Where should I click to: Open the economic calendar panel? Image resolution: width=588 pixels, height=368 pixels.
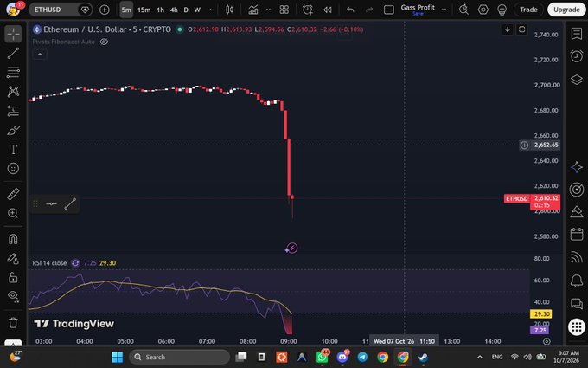[577, 235]
